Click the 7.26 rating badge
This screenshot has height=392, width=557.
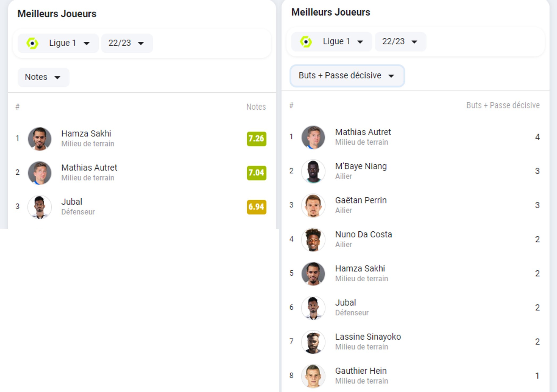pos(256,139)
